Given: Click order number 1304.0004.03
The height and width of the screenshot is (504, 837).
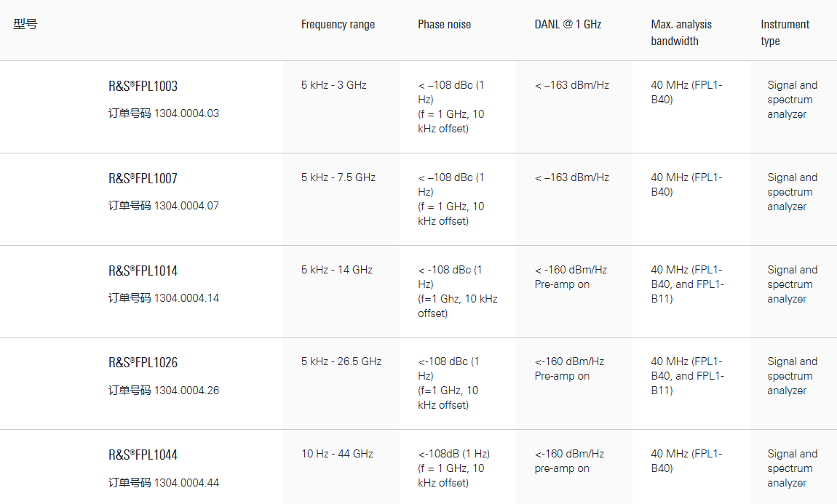Looking at the screenshot, I should [x=186, y=113].
